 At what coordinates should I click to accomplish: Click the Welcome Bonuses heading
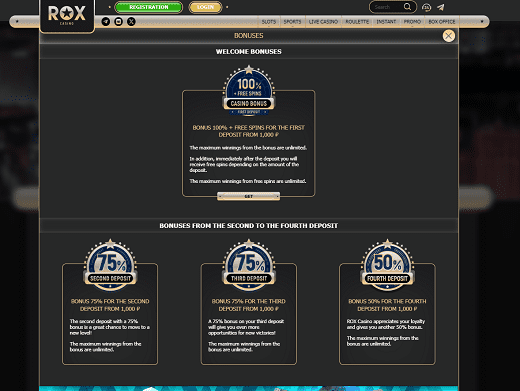pos(249,52)
